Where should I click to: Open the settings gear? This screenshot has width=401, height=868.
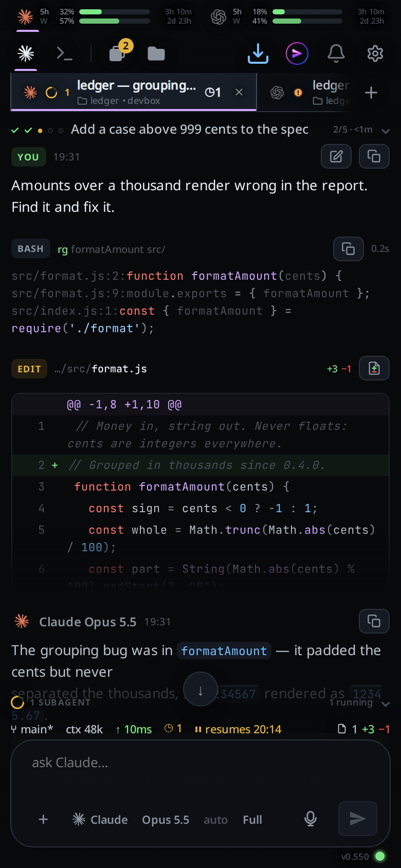[375, 53]
